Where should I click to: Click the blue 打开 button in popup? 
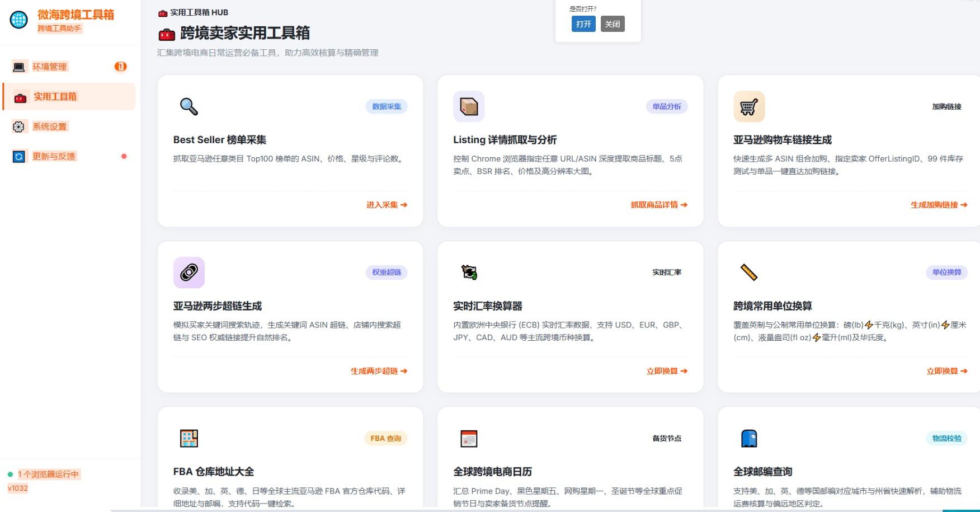[583, 24]
